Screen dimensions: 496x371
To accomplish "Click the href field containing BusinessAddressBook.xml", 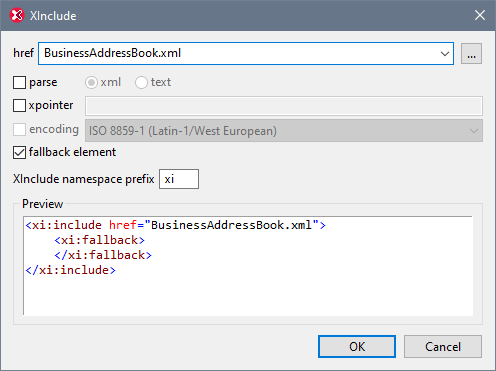I will tap(246, 53).
